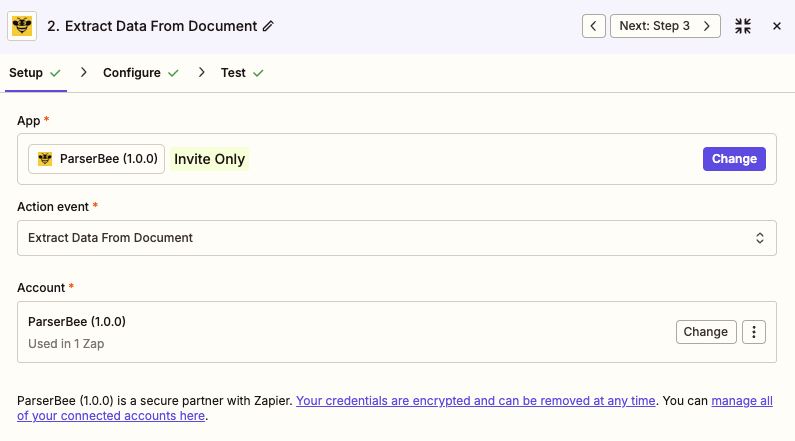Click the green checkmark beside Configure
This screenshot has height=441, width=795.
tap(173, 73)
